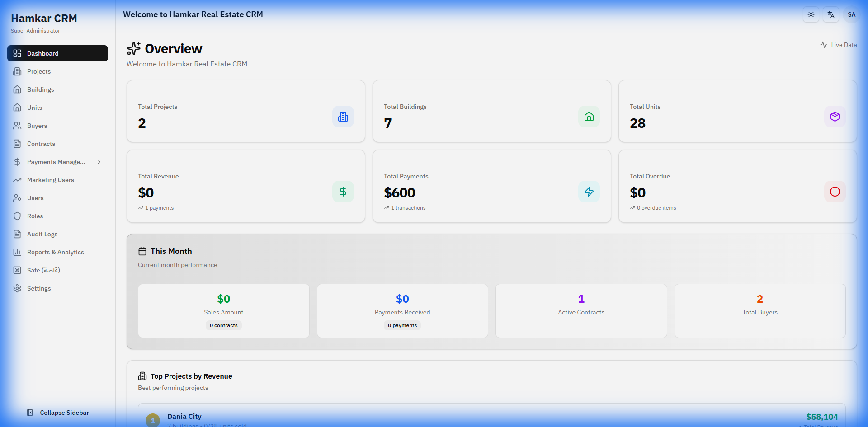The image size is (868, 427).
Task: Click the Total Payments lightning bolt icon
Action: (x=589, y=192)
